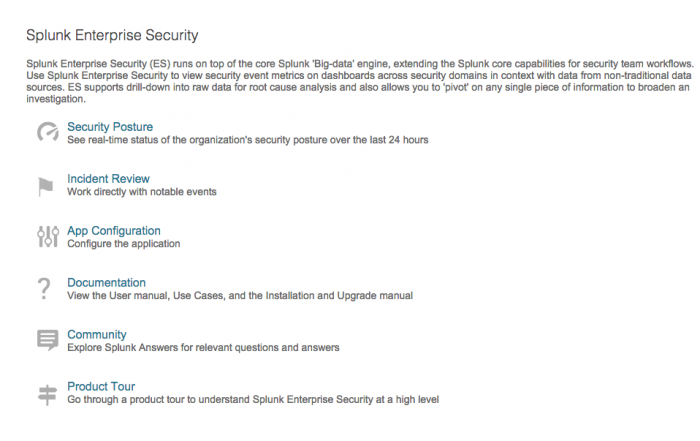The image size is (700, 441).
Task: Click the Community chat bubble icon
Action: coord(48,340)
